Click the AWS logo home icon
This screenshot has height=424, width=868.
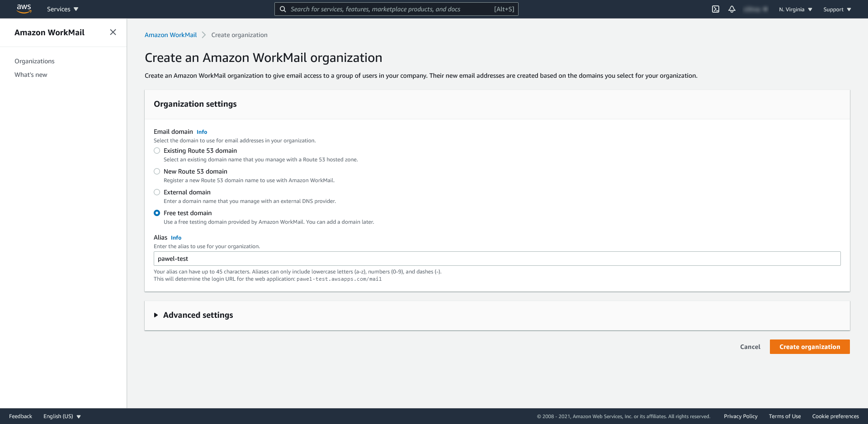[24, 9]
